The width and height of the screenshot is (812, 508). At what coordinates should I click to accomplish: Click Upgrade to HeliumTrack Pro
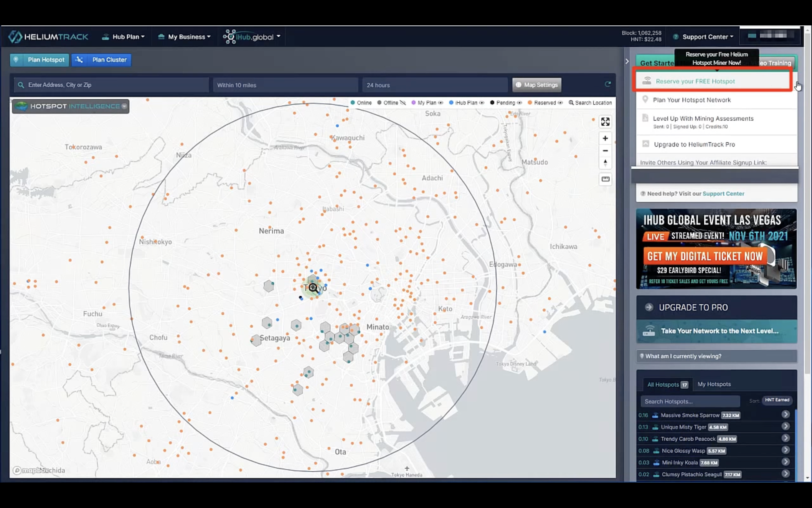[x=717, y=144]
